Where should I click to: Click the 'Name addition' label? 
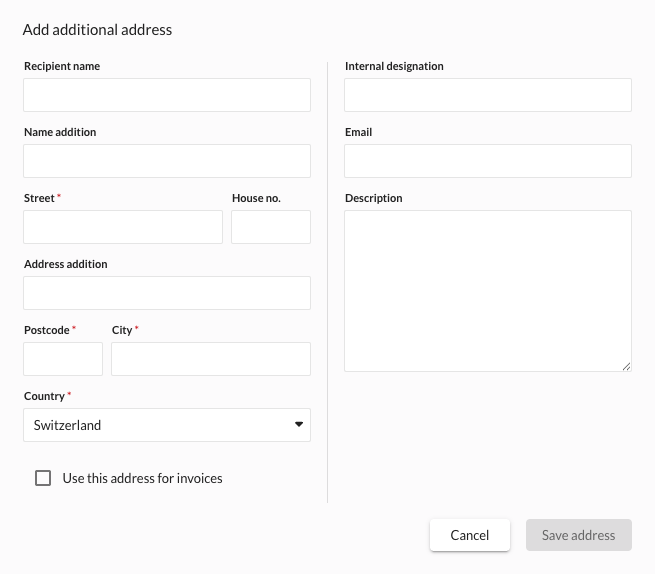(60, 132)
